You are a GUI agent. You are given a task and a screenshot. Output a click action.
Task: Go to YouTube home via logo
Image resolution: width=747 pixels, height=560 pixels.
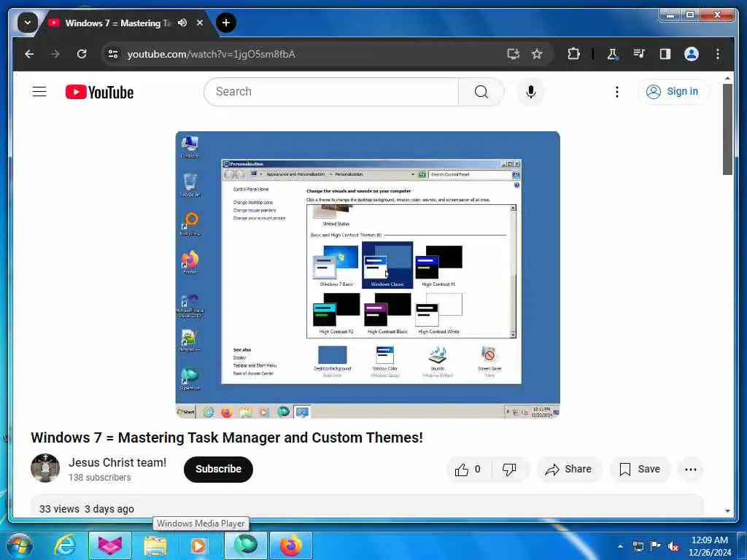tap(99, 92)
